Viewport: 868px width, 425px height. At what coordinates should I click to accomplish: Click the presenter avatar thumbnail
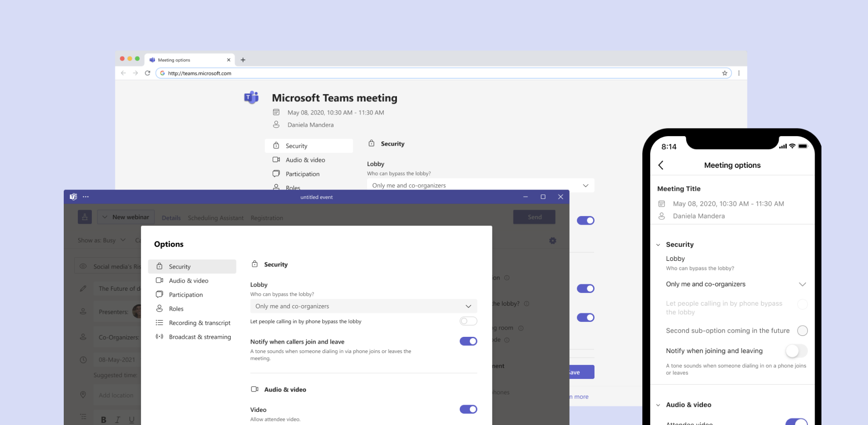tap(137, 312)
